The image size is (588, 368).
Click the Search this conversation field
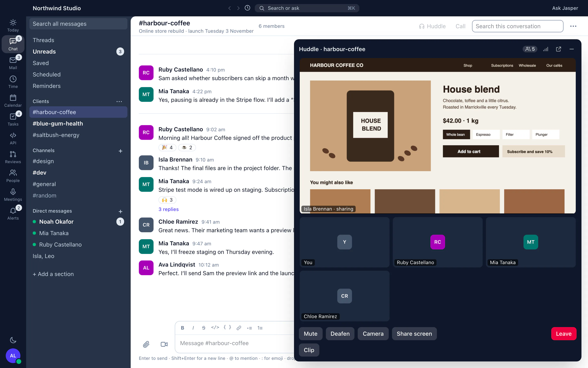point(518,26)
